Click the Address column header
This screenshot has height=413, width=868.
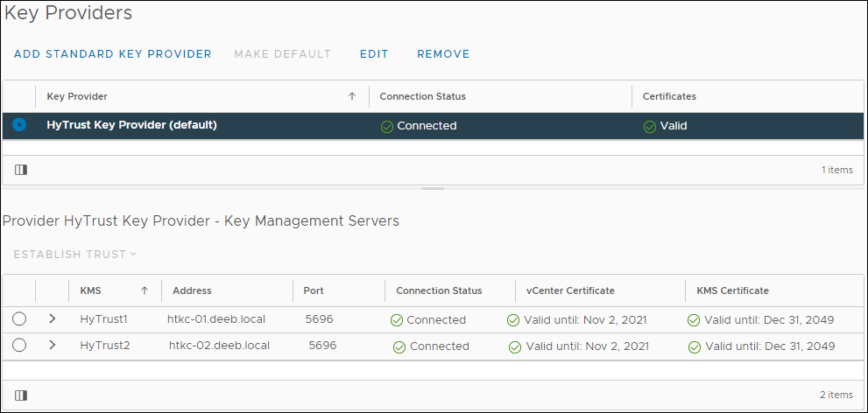[x=192, y=290]
